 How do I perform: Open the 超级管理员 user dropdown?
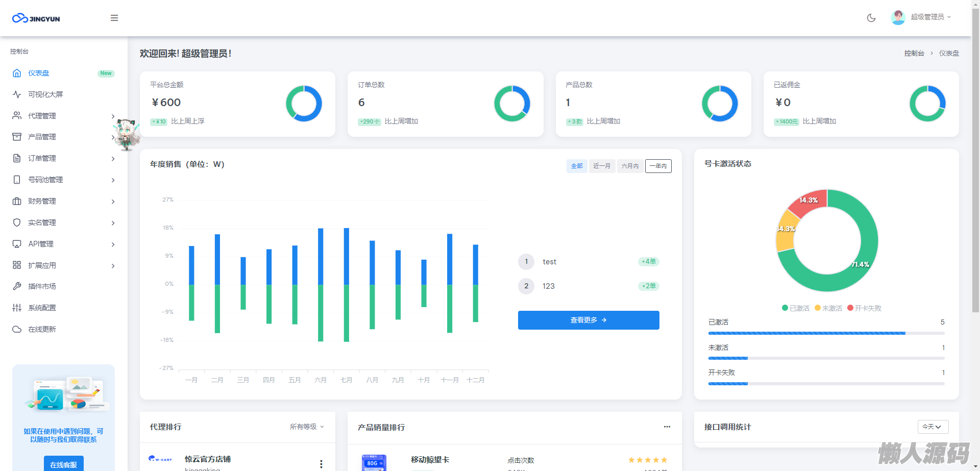(921, 17)
